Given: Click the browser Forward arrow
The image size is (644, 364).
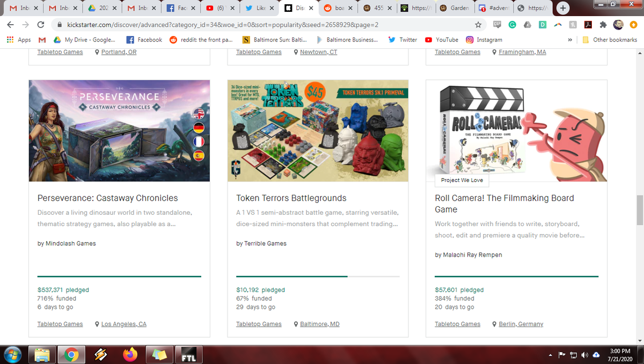Looking at the screenshot, I should [26, 25].
